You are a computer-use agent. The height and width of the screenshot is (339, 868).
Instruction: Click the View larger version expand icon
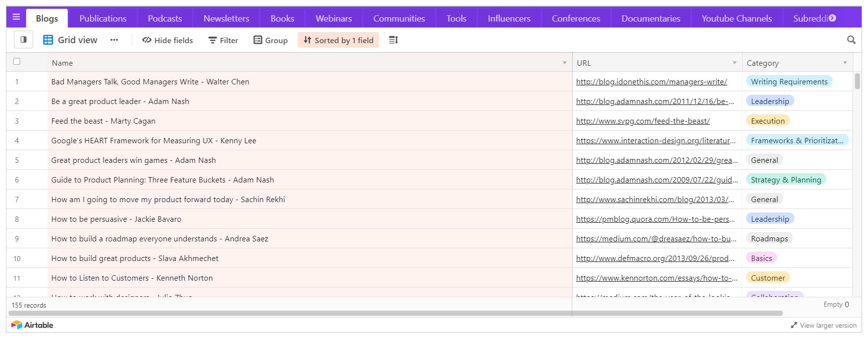click(x=794, y=325)
